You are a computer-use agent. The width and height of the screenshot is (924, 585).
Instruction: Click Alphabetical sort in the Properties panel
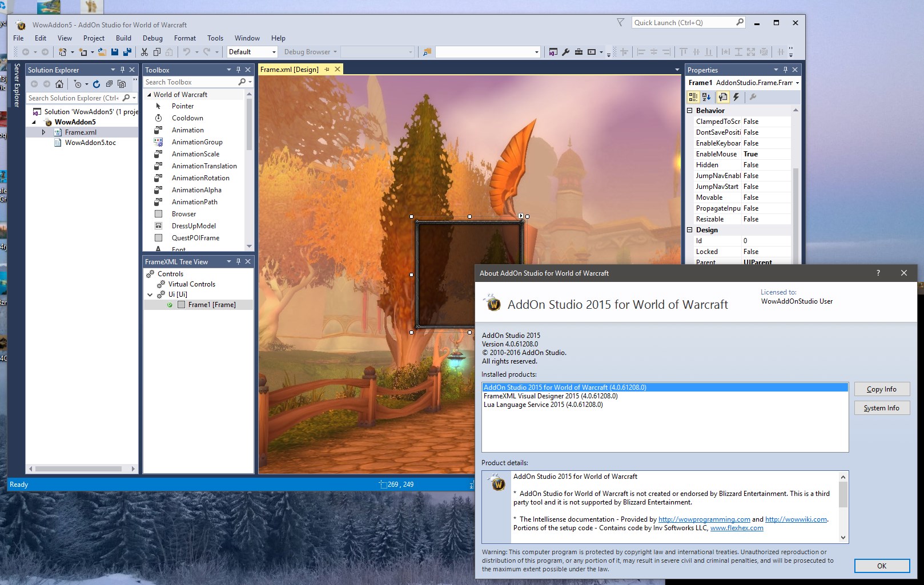coord(708,97)
